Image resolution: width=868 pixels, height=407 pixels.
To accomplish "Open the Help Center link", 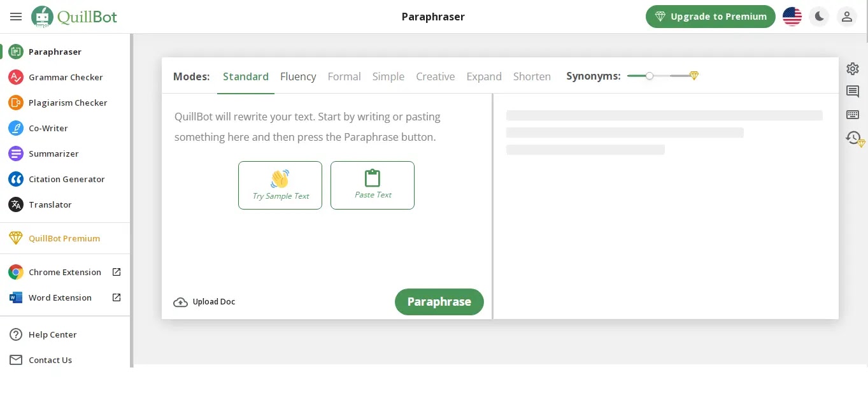I will tap(53, 334).
